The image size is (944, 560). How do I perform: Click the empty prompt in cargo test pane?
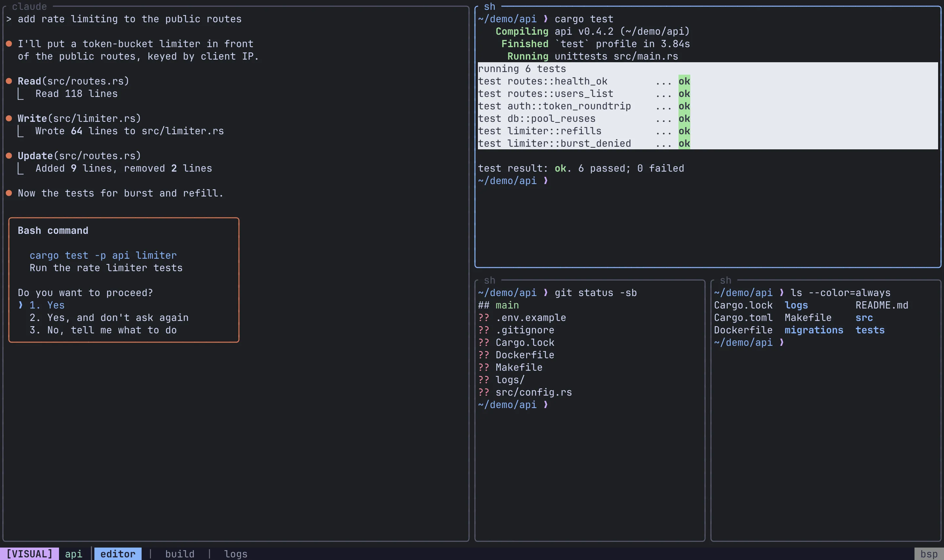[513, 181]
